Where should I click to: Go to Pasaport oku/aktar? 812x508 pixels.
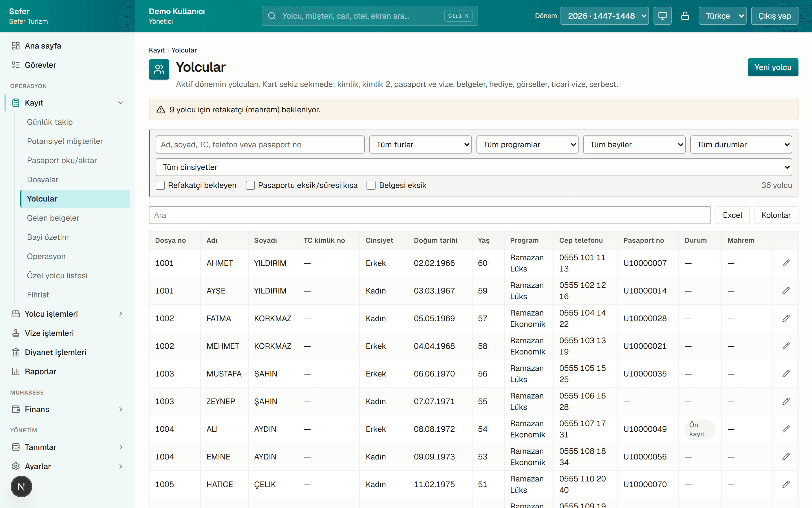[x=75, y=160]
